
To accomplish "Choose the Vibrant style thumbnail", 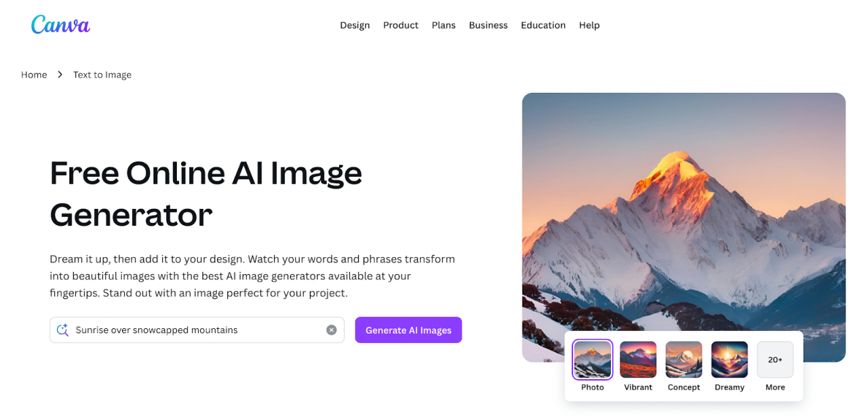I will (x=639, y=360).
